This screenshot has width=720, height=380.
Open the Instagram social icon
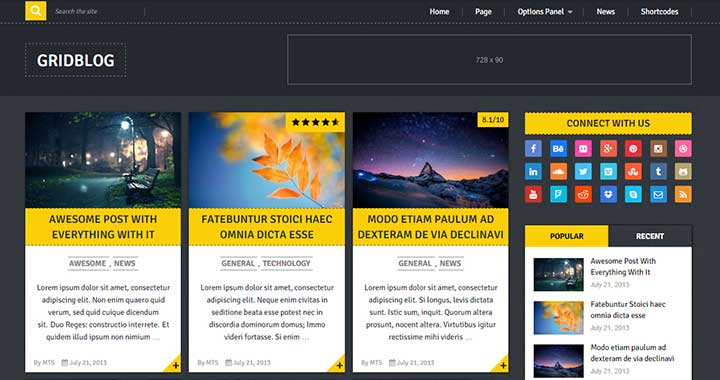pos(658,149)
